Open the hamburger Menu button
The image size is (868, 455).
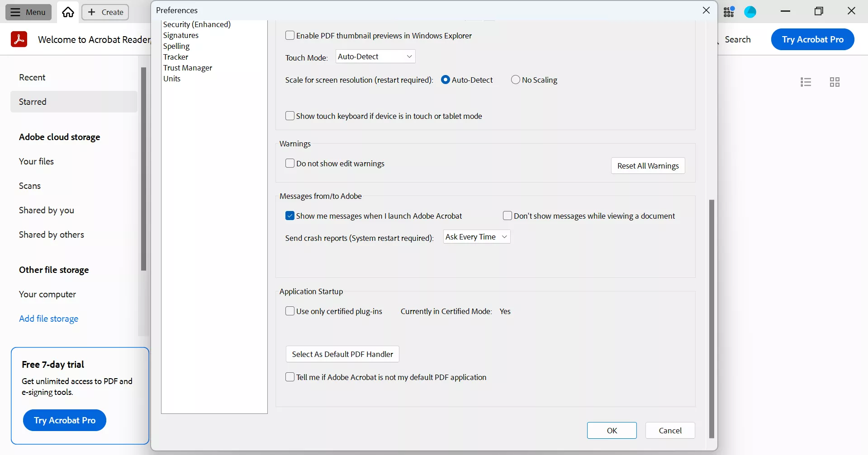pyautogui.click(x=28, y=12)
